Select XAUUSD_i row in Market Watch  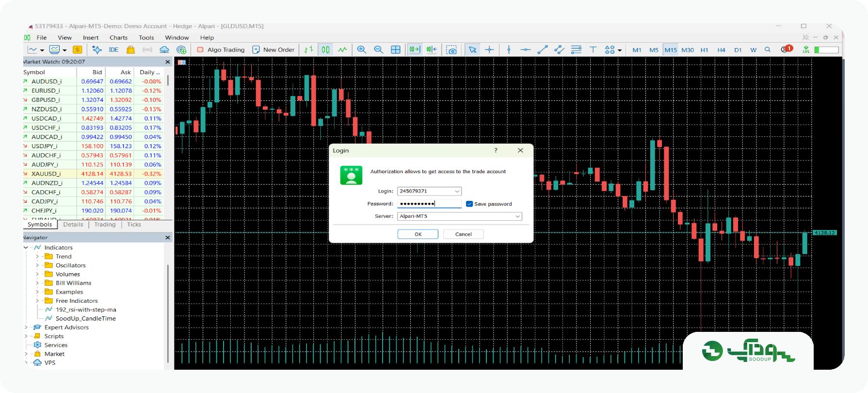click(93, 174)
